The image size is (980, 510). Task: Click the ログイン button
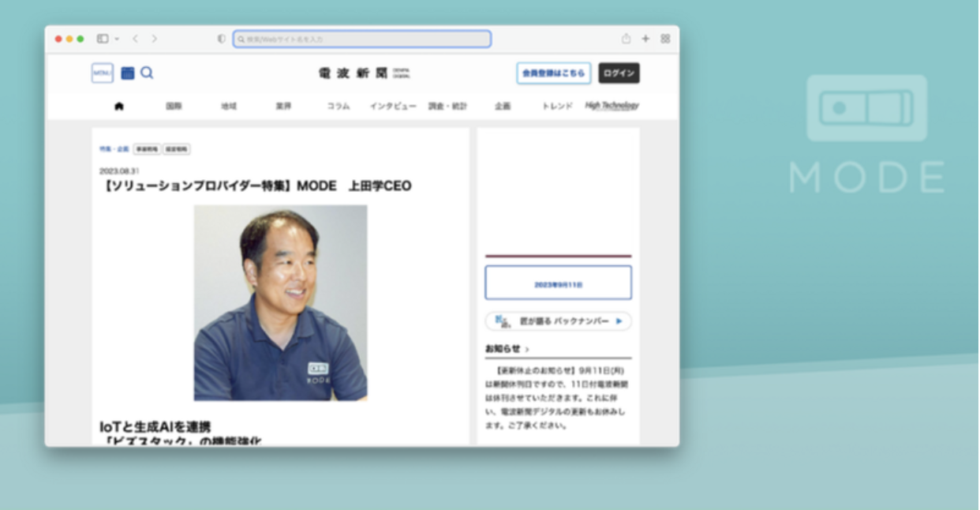point(619,73)
